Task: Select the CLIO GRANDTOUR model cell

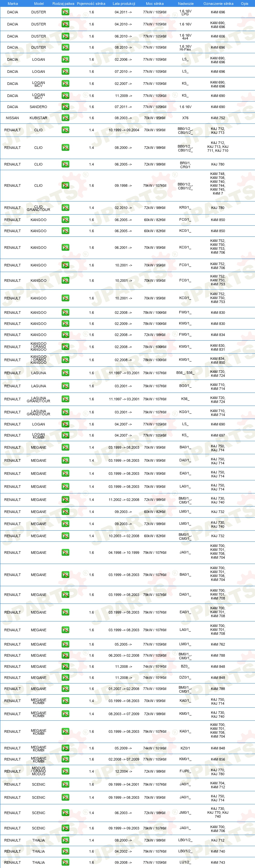Action: [x=38, y=208]
